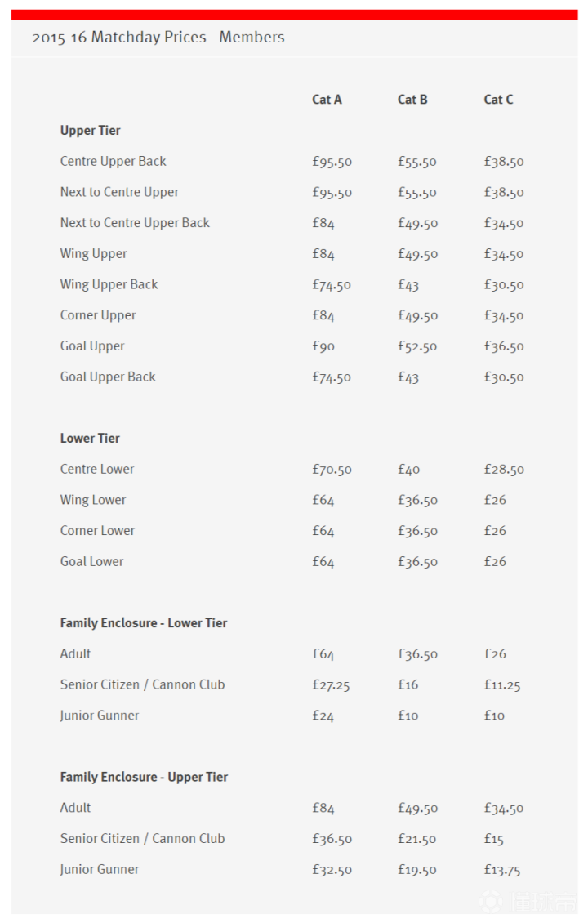Click the Lower Tier section heading
The image size is (588, 923).
point(90,439)
